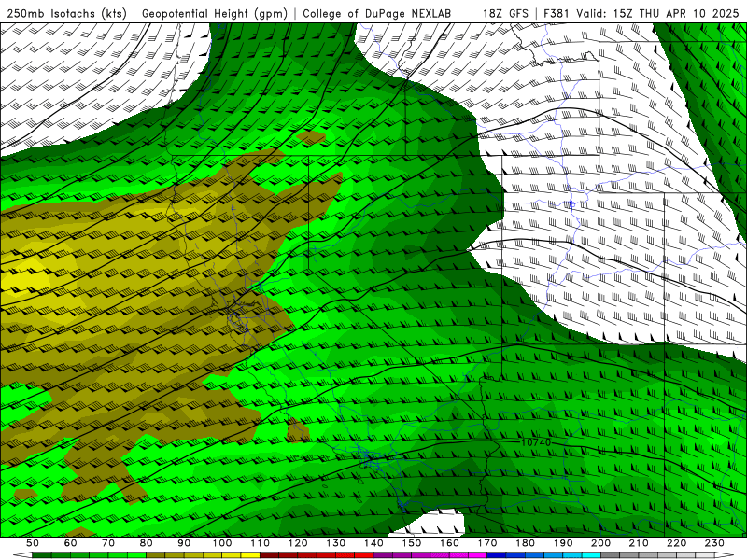Screen dimensions: 747x560
Task: Select the brightest yellow swatch before 110
Action: pyautogui.click(x=250, y=554)
